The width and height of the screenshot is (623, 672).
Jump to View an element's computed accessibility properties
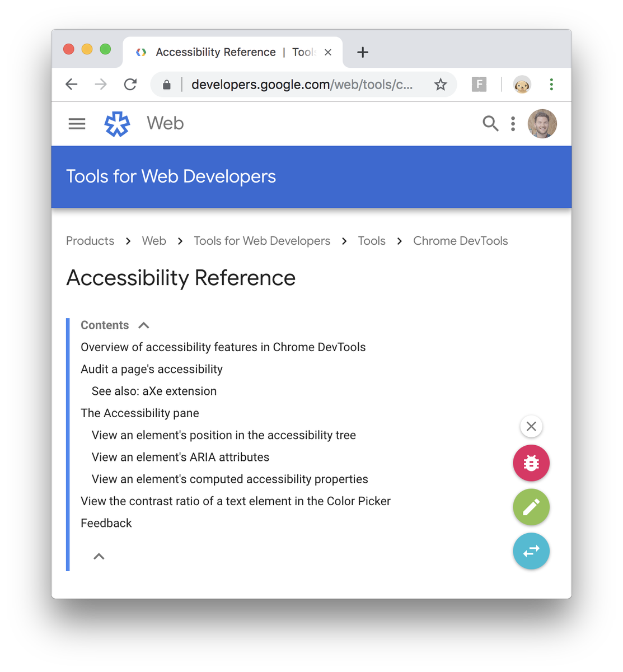(230, 479)
